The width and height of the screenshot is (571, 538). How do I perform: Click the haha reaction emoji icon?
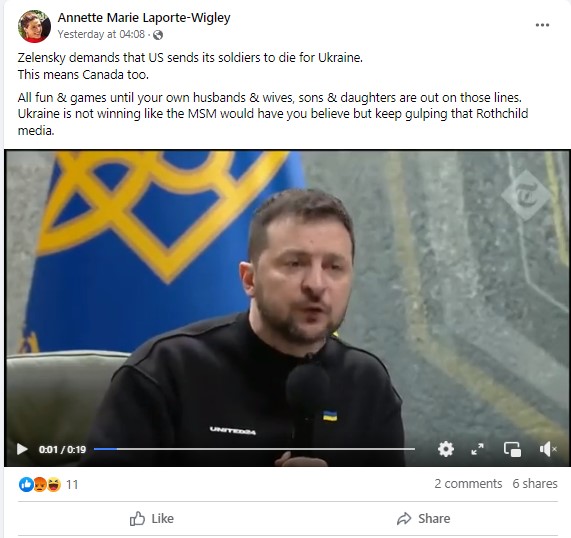54,484
